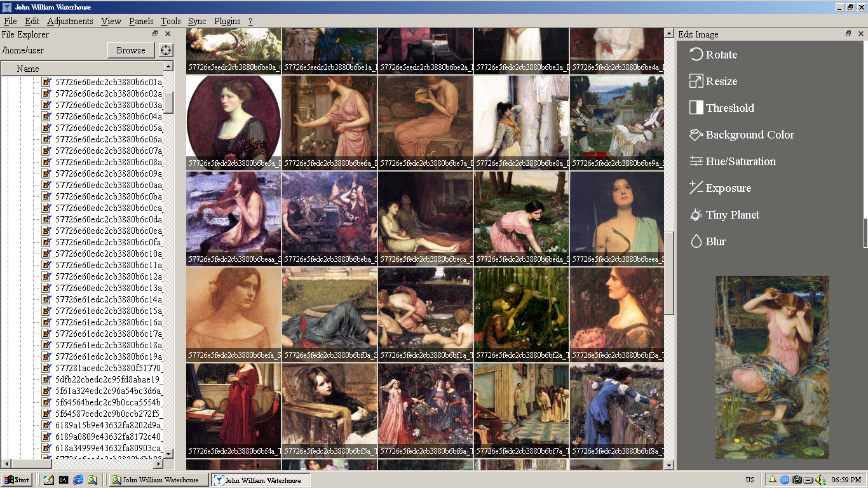
Task: Switch to the first John William Waterhouse taskbar button
Action: coord(159,480)
